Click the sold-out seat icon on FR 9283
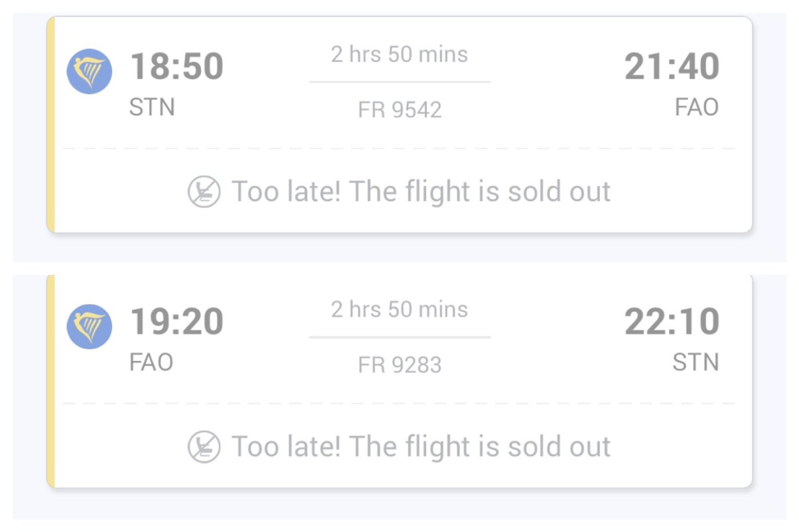 click(x=204, y=446)
